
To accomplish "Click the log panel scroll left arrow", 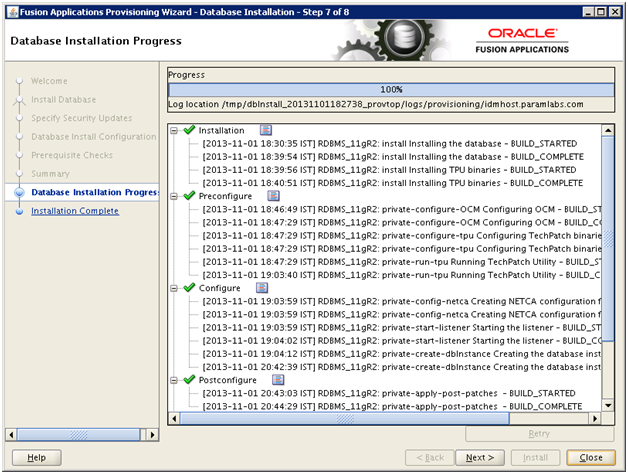I will click(174, 419).
